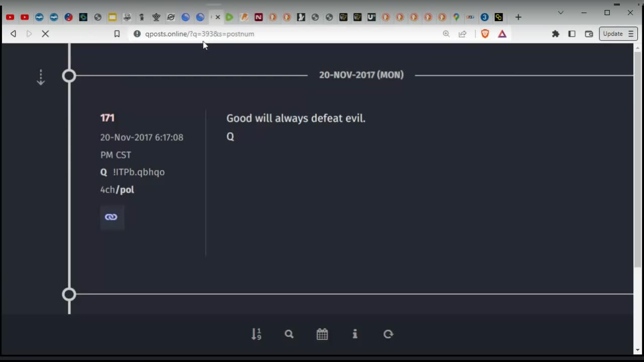The image size is (644, 362).
Task: Open post number 171 link
Action: tap(107, 118)
